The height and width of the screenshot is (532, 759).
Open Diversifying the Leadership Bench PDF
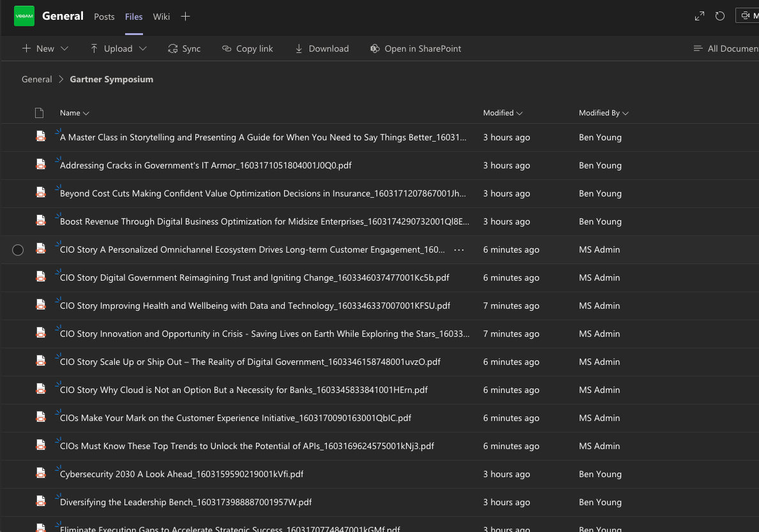[186, 502]
